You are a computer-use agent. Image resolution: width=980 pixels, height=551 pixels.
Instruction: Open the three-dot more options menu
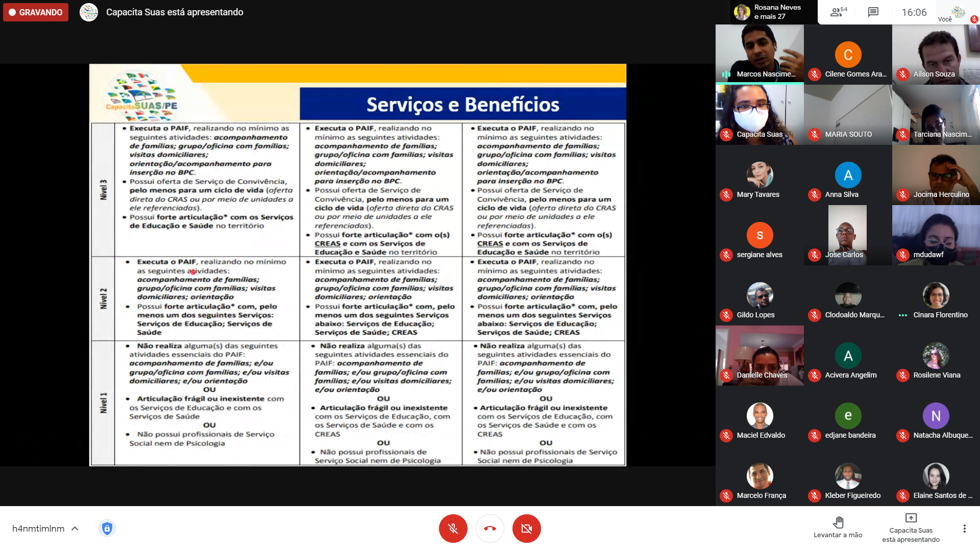tap(964, 529)
